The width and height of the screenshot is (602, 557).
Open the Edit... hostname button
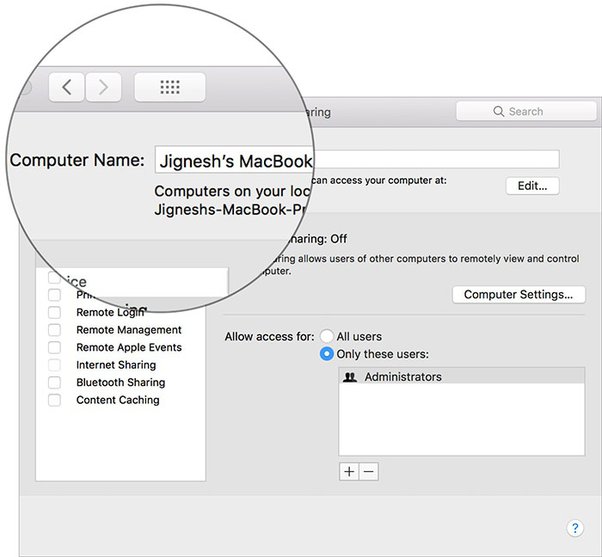point(532,186)
